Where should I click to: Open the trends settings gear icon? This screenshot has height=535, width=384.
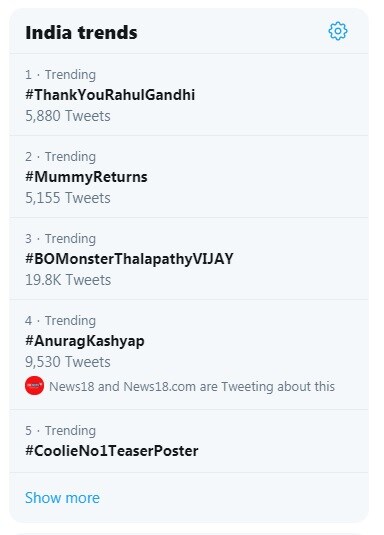coord(338,31)
